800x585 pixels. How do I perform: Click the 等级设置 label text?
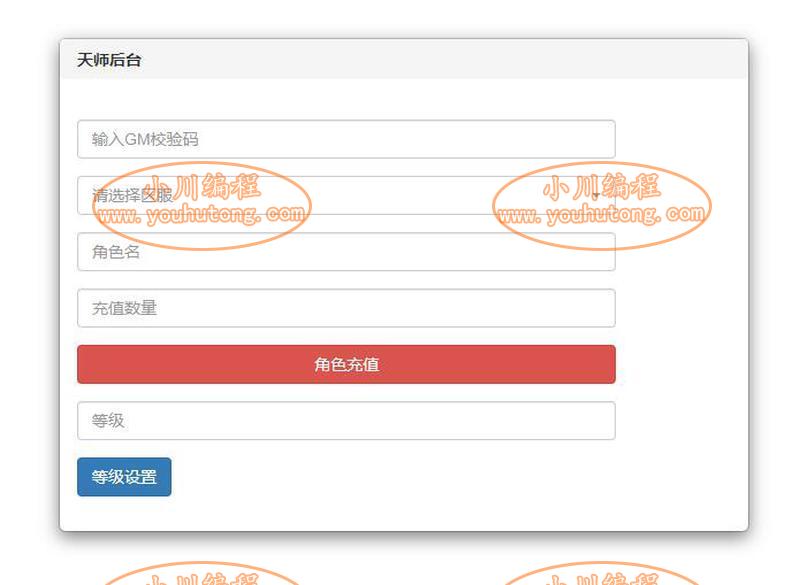point(124,477)
